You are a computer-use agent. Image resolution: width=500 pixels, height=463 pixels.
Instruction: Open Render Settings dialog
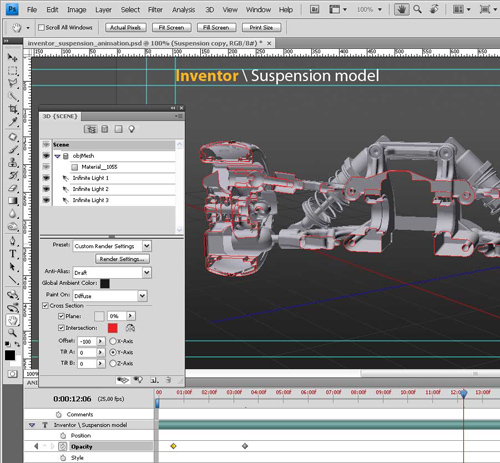point(122,259)
